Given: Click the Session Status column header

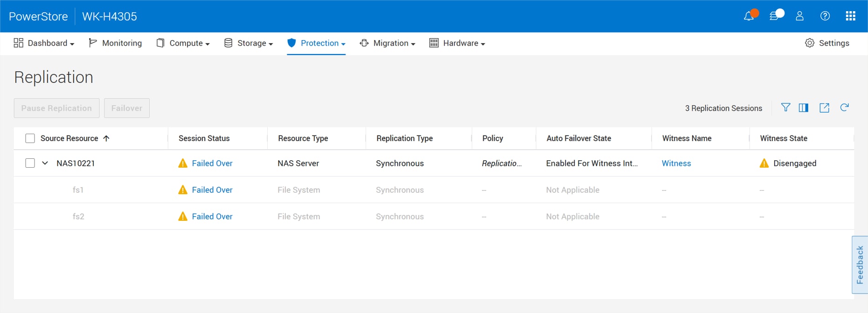Looking at the screenshot, I should pos(204,138).
